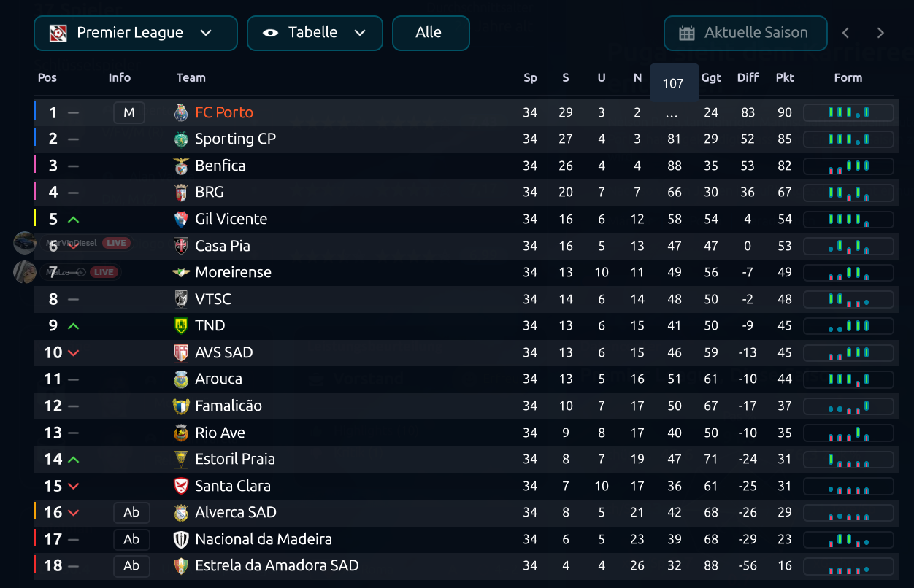Select the Alle filter tab

tap(431, 33)
